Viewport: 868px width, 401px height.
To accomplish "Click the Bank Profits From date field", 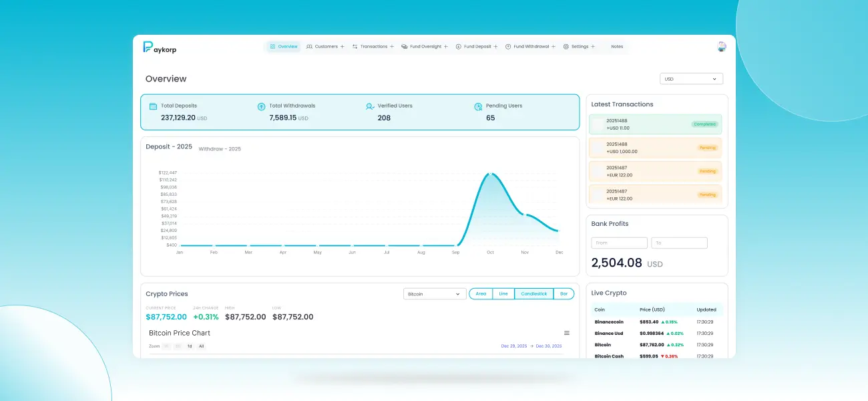I will (619, 243).
